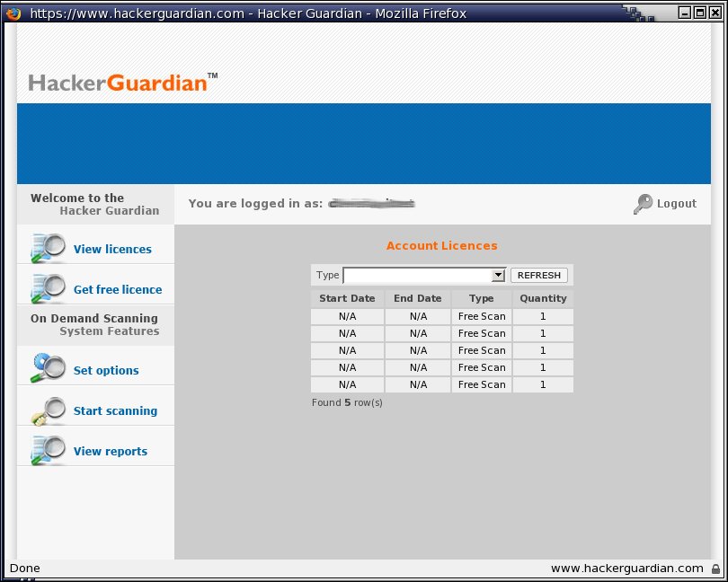Click the Get free licence magnifier icon

point(49,288)
